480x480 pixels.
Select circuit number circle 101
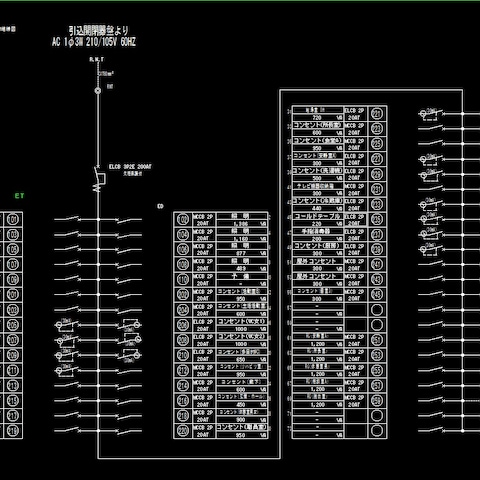click(13, 219)
